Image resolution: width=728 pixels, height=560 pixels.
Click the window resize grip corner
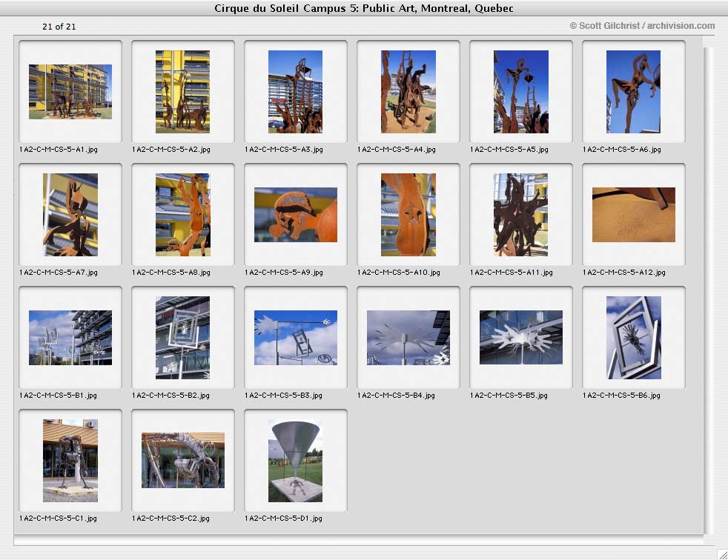pyautogui.click(x=722, y=554)
